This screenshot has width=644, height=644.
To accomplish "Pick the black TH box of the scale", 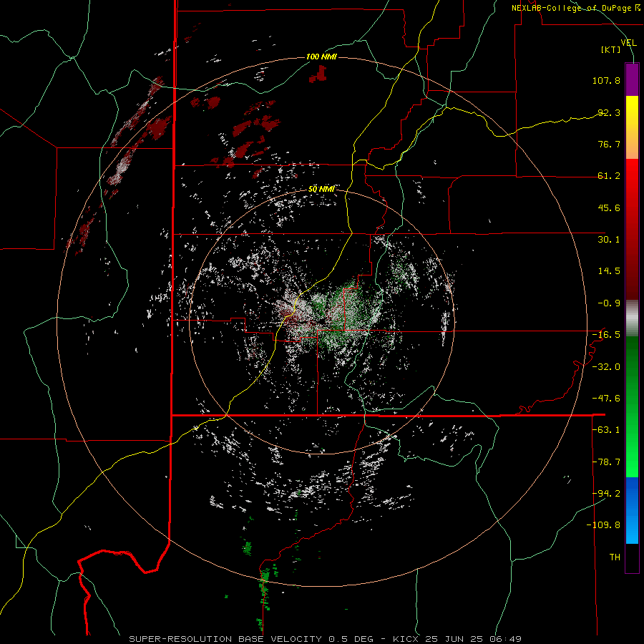I will click(632, 558).
